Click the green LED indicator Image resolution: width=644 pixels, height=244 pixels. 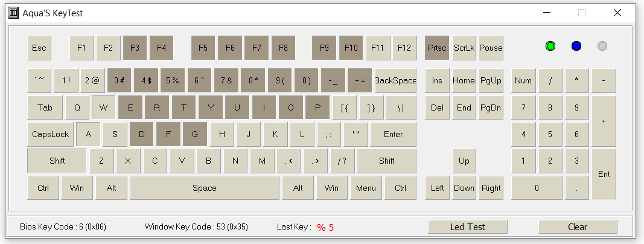(550, 46)
